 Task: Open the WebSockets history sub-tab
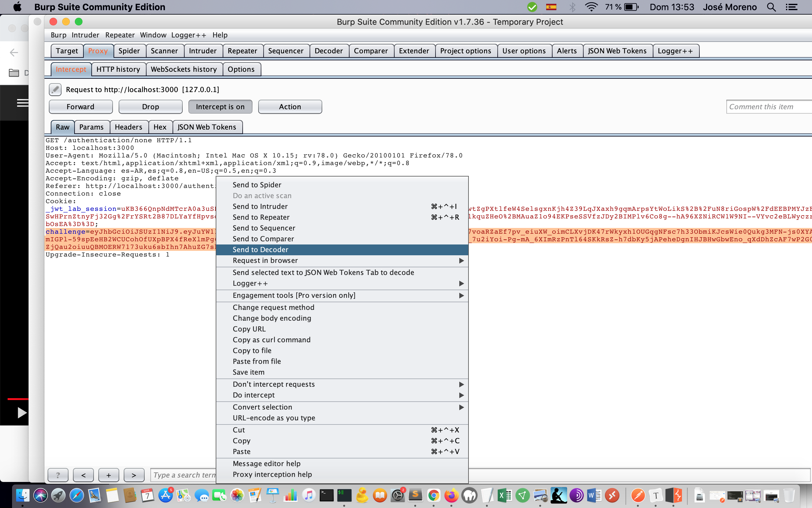pyautogui.click(x=184, y=69)
